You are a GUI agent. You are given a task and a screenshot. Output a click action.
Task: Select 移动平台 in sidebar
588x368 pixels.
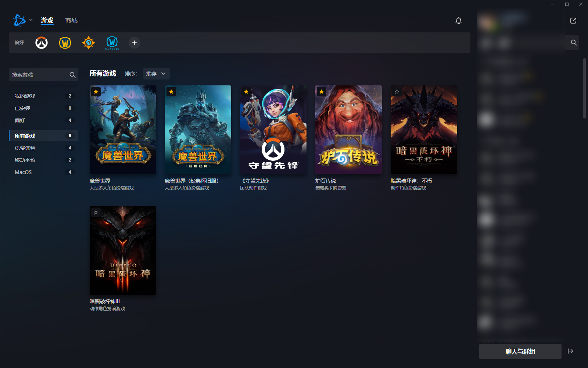click(x=43, y=160)
